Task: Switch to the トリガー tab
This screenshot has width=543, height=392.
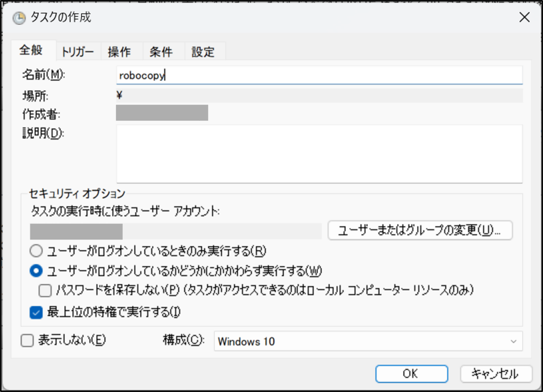Action: click(x=78, y=52)
